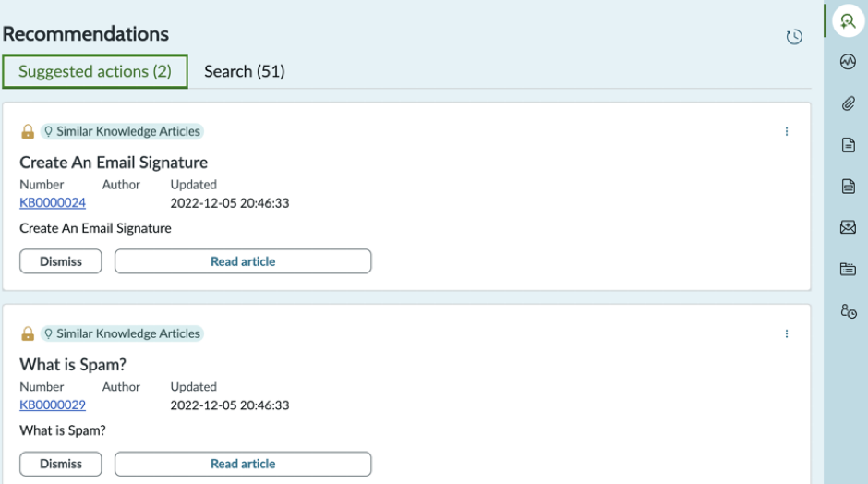
Task: Click updated date under Create An Email Signature
Action: [x=230, y=203]
